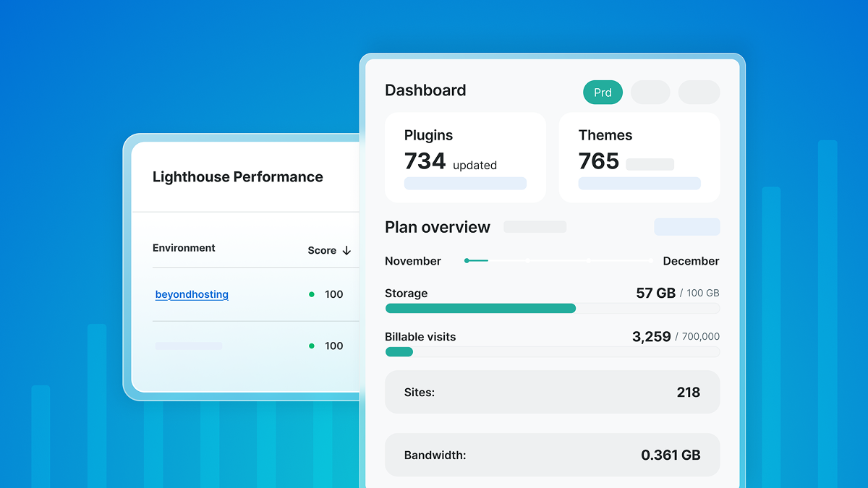Click the sort arrow next to Score

(x=349, y=249)
